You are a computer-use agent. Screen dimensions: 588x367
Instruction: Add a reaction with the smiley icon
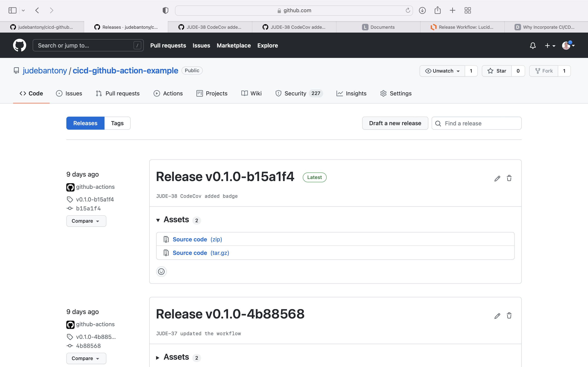coord(161,271)
